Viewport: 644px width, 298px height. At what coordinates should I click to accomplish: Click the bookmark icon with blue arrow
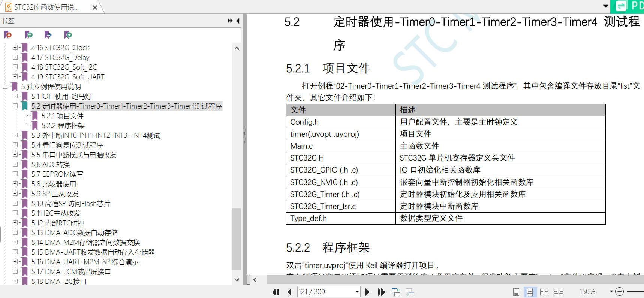(48, 35)
